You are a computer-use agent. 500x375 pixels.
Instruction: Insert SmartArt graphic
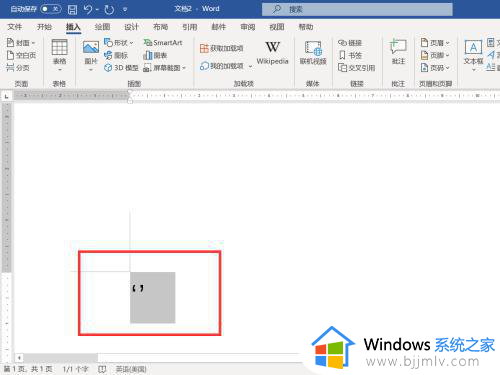click(x=163, y=43)
